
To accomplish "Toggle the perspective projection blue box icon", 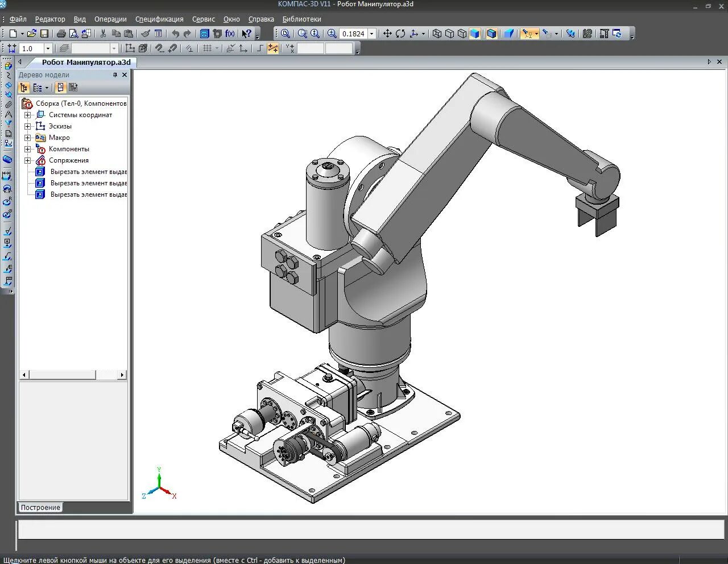I will pyautogui.click(x=509, y=34).
